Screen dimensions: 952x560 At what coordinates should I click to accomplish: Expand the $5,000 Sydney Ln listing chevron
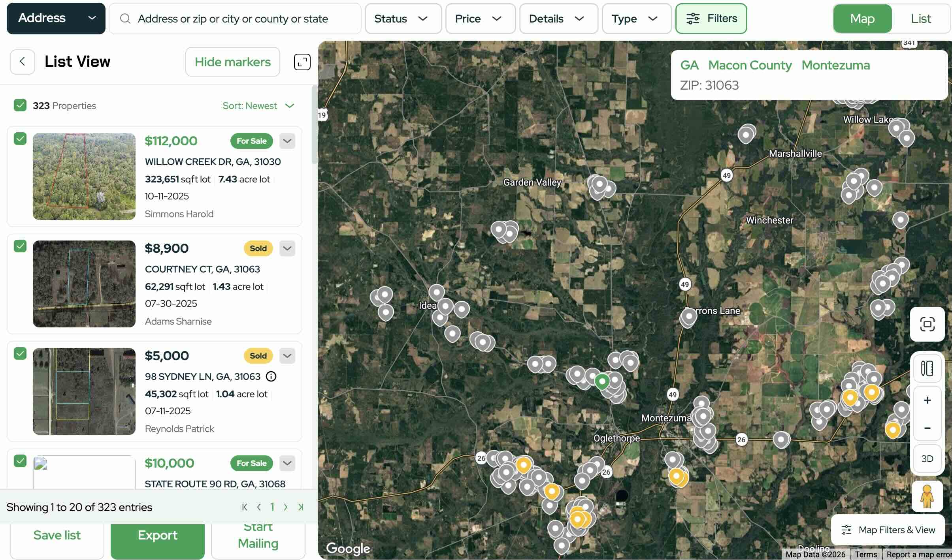click(x=287, y=356)
